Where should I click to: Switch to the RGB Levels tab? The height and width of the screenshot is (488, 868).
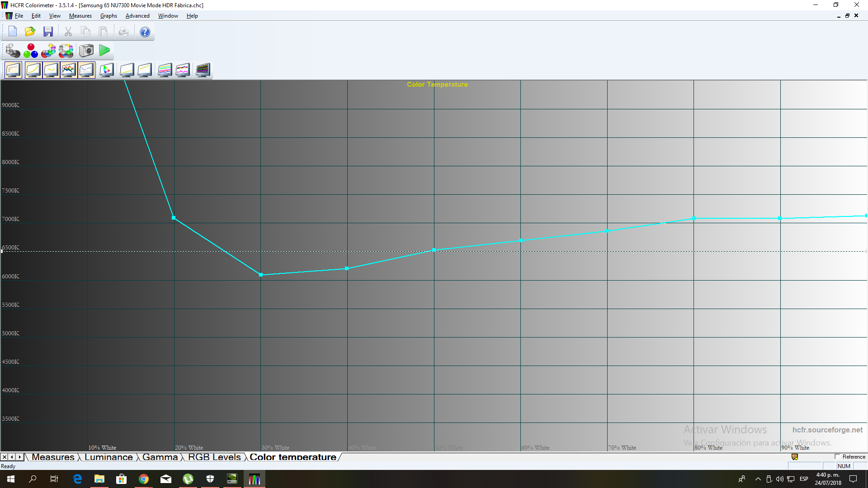pyautogui.click(x=214, y=457)
